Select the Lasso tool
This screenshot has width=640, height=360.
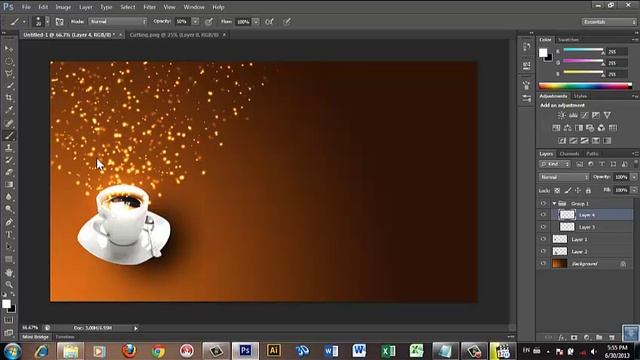click(9, 73)
